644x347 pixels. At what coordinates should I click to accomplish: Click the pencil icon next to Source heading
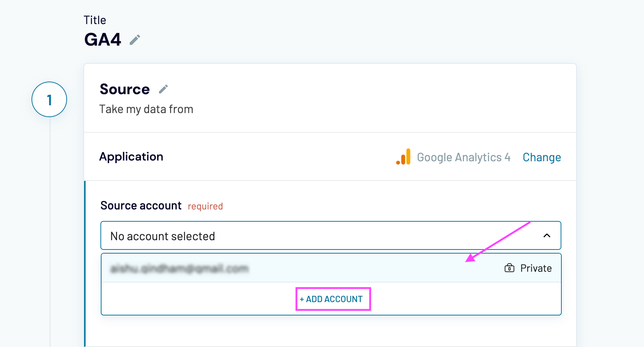tap(163, 89)
